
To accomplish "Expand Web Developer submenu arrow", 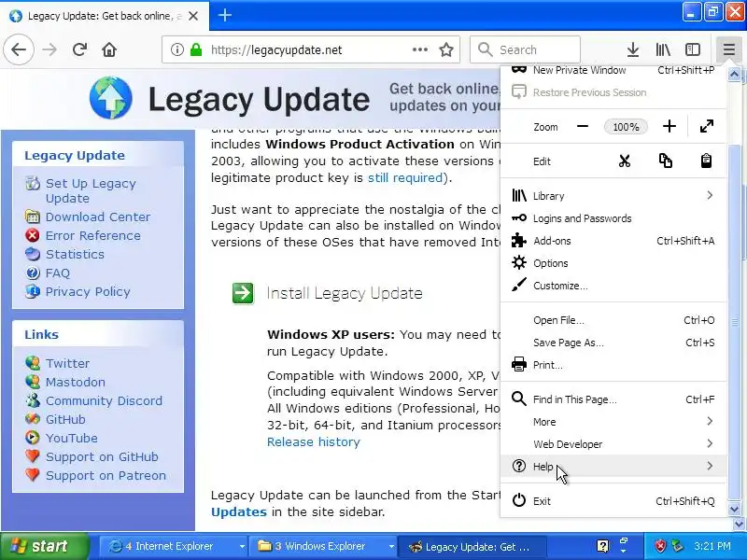I will pos(710,443).
